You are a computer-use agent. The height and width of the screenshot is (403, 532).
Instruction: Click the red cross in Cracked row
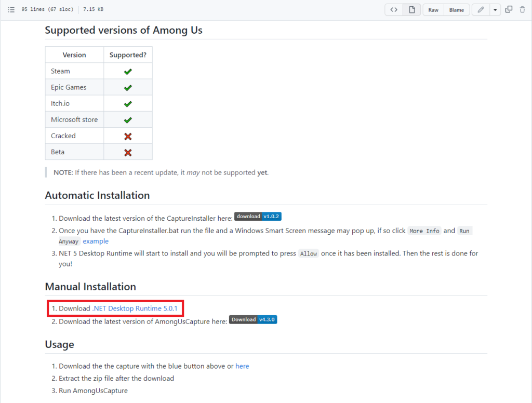click(128, 136)
